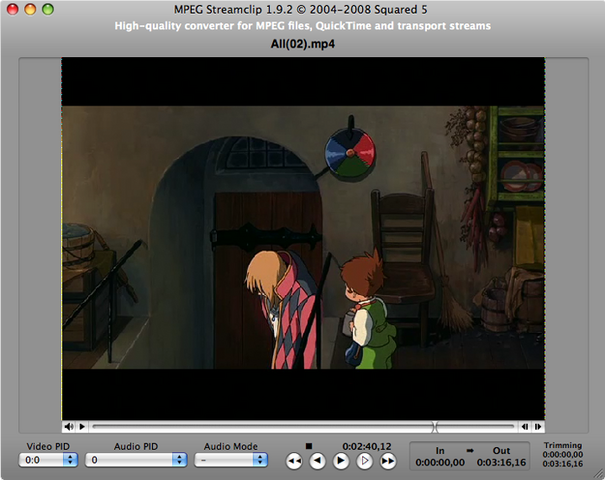Close the MPEG Streamclip window
Image resolution: width=605 pixels, height=480 pixels.
(13, 9)
